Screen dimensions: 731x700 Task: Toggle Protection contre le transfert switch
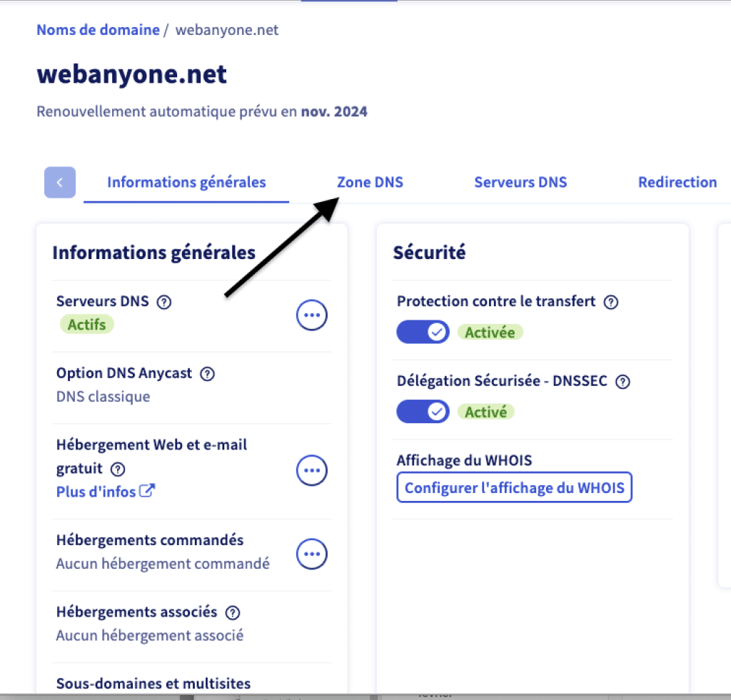[x=423, y=332]
